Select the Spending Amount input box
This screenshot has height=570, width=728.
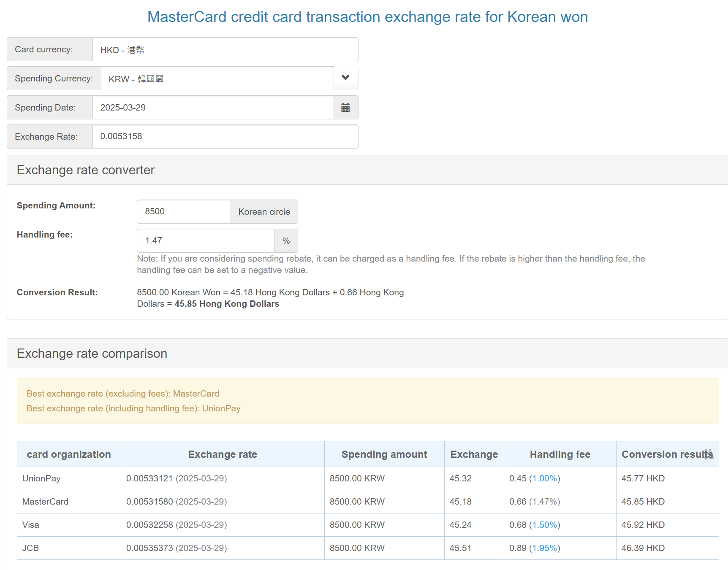tap(184, 211)
